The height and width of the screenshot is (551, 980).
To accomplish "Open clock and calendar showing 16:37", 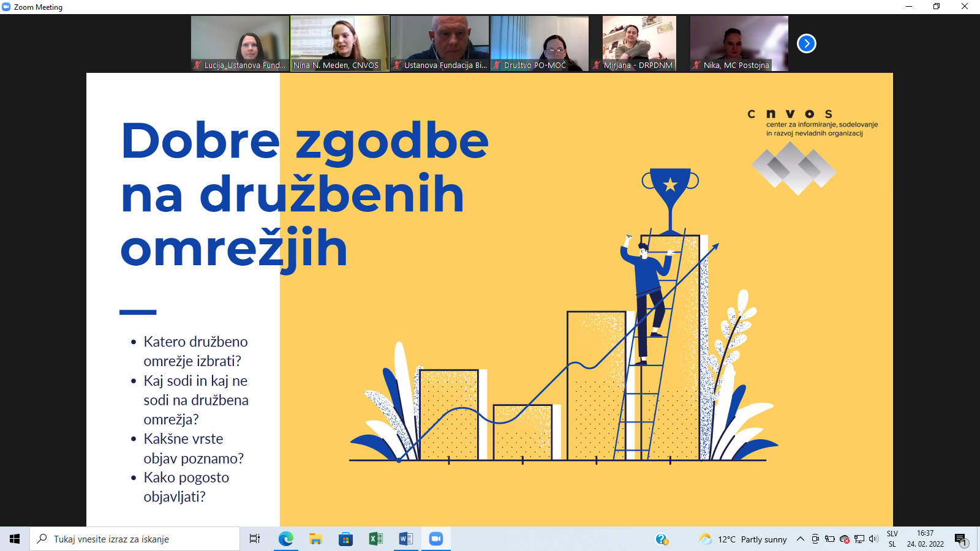I will (x=925, y=539).
